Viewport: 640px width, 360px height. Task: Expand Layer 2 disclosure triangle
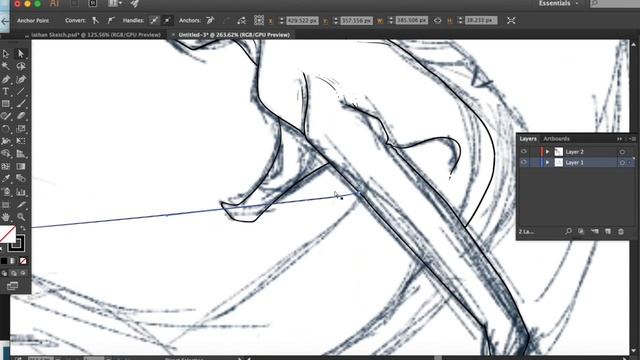click(x=547, y=152)
